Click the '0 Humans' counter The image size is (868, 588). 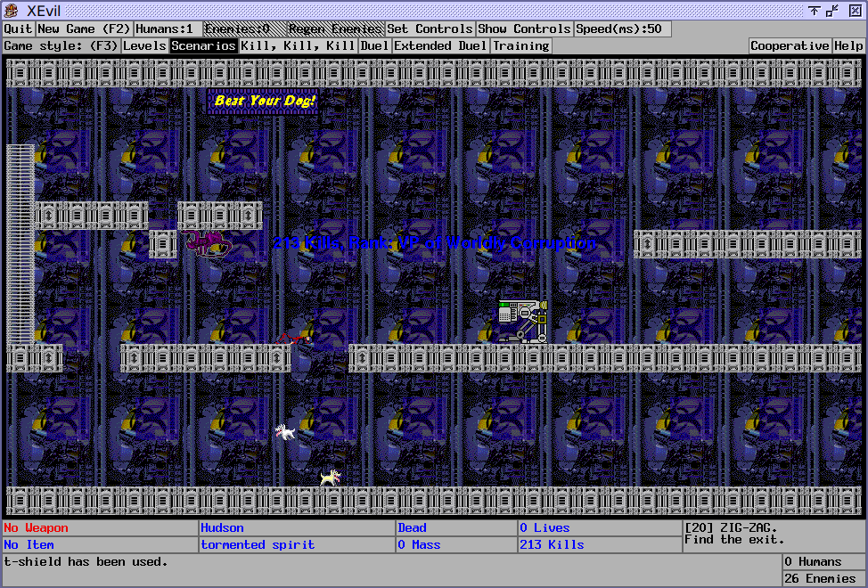pyautogui.click(x=814, y=561)
